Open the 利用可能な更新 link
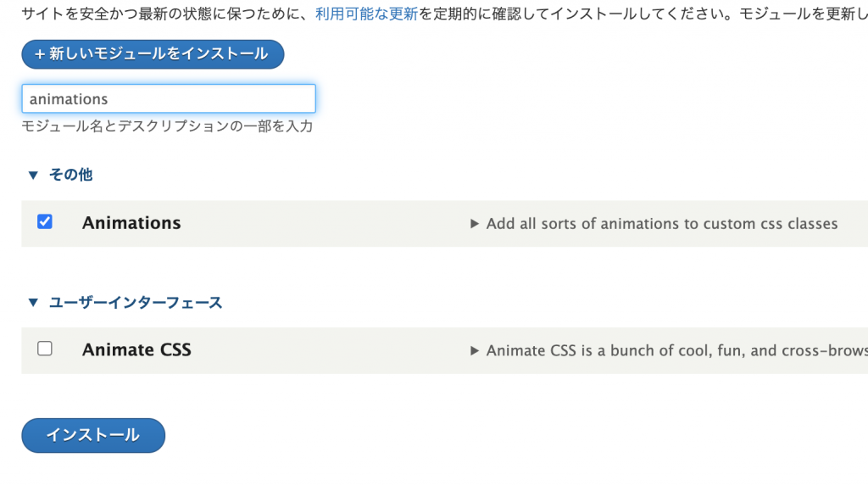This screenshot has width=868, height=486. (366, 14)
